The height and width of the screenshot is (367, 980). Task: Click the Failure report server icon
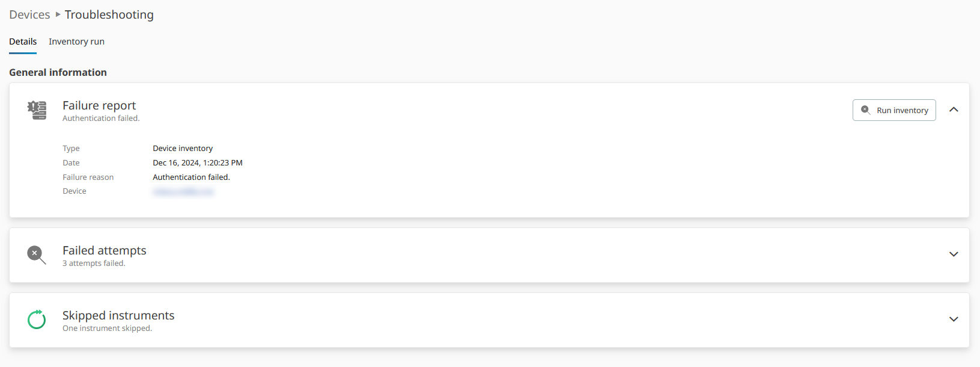pos(37,110)
